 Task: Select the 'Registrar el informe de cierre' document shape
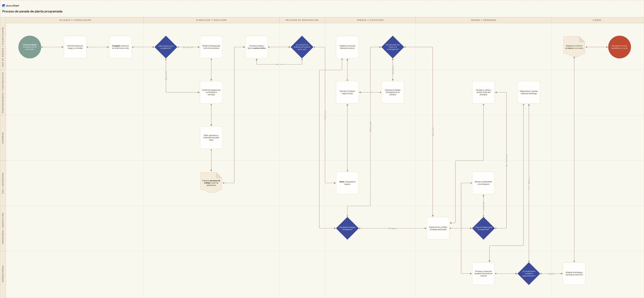pyautogui.click(x=574, y=47)
